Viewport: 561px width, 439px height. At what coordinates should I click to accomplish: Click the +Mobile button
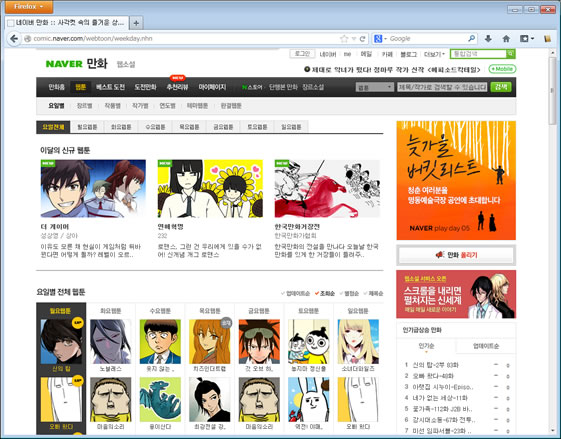coord(502,69)
